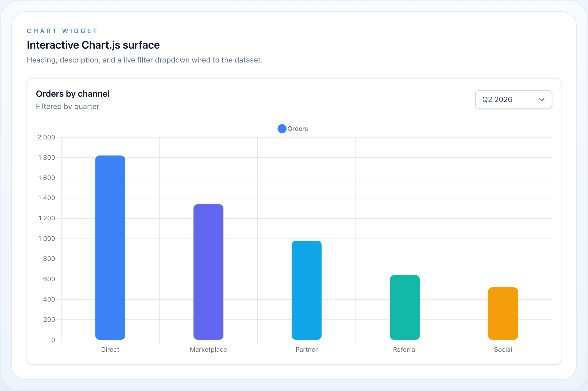Click the 200 y-axis value
This screenshot has height=391, width=588.
[x=49, y=320]
